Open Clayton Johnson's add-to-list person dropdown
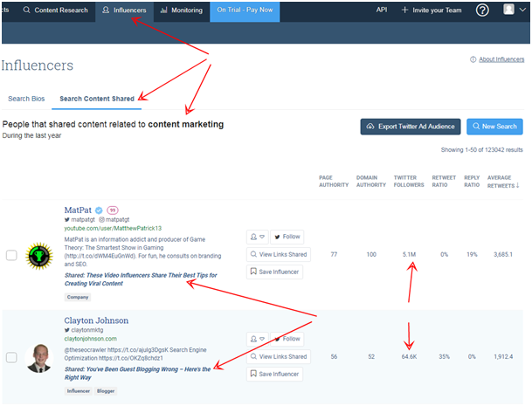Image resolution: width=532 pixels, height=406 pixels. click(x=258, y=339)
